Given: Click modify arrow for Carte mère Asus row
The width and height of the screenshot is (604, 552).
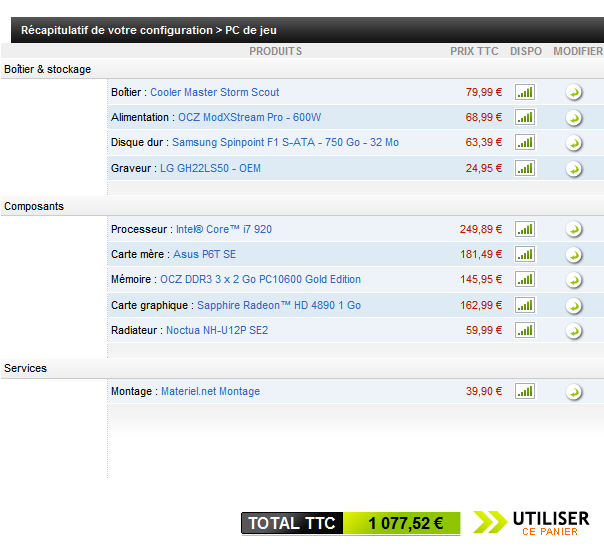Looking at the screenshot, I should click(x=574, y=255).
